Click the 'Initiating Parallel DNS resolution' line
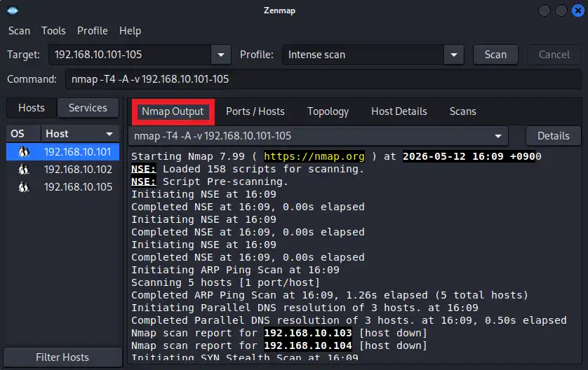 (305, 308)
